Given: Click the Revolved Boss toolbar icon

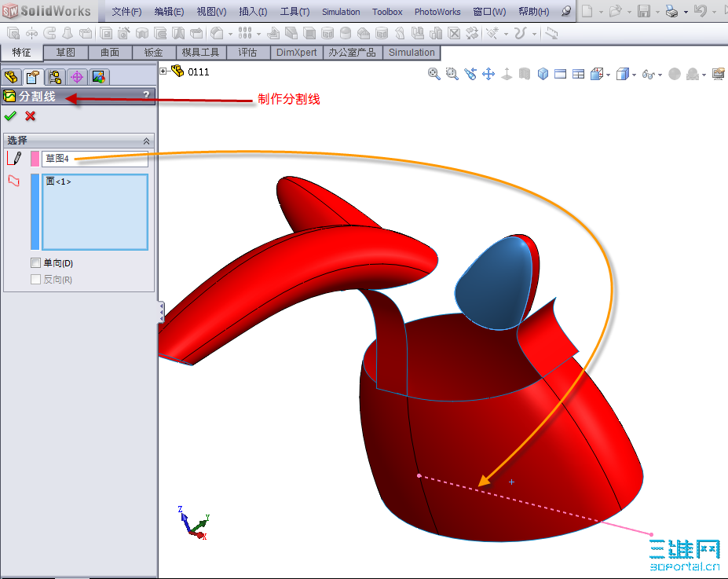Looking at the screenshot, I should click(x=31, y=34).
